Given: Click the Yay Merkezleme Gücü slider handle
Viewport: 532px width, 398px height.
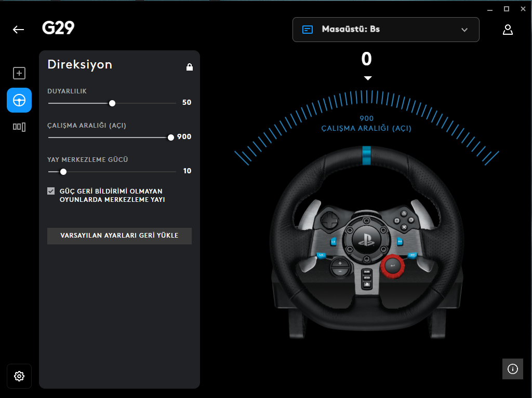Looking at the screenshot, I should tap(63, 172).
